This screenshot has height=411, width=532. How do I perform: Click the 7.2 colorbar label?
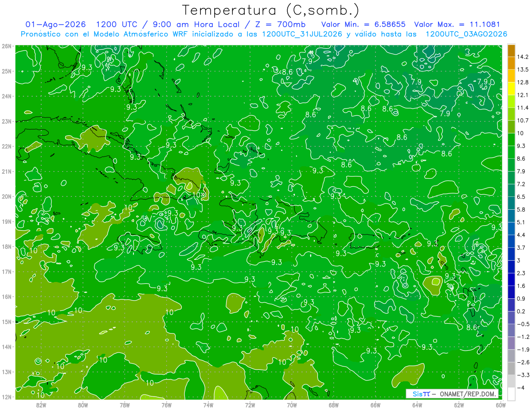tap(521, 184)
